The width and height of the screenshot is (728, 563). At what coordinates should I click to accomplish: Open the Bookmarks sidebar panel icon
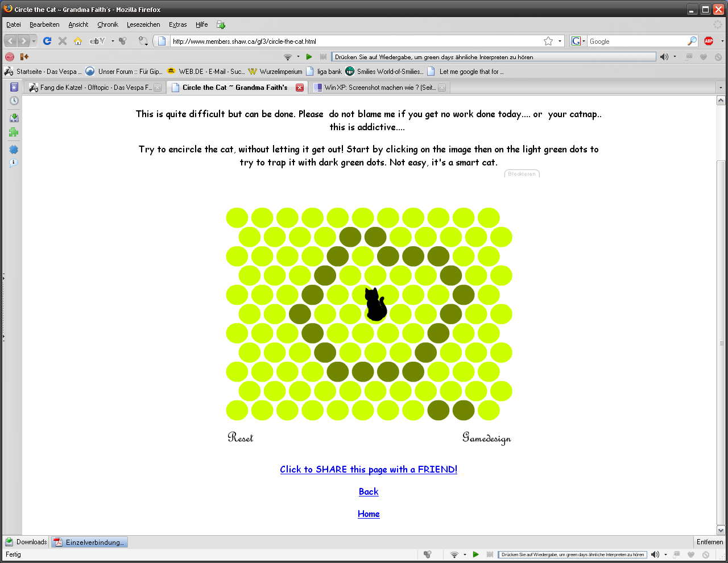(14, 87)
